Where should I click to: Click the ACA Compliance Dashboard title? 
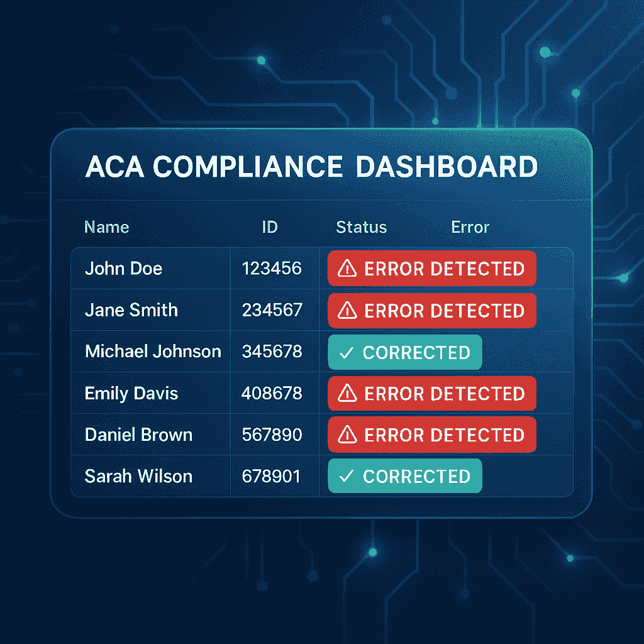[x=311, y=167]
